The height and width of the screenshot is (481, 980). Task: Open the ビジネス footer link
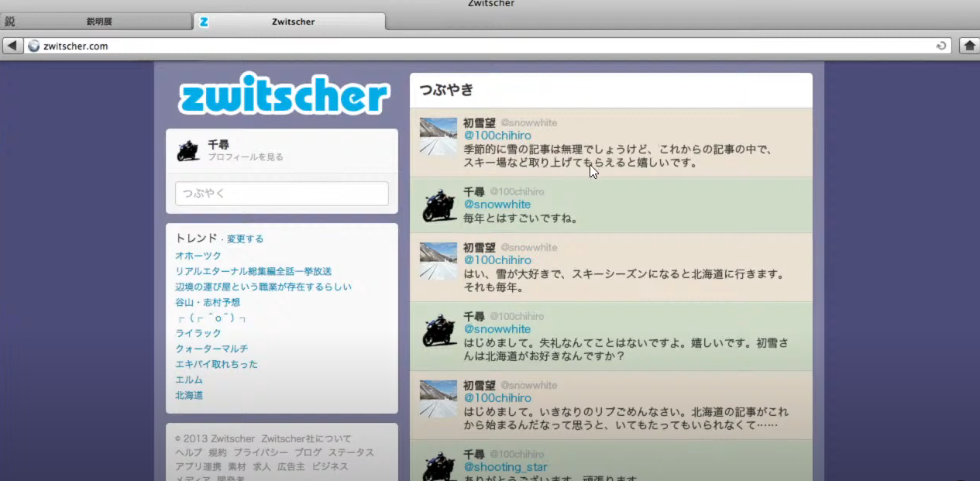coord(330,466)
